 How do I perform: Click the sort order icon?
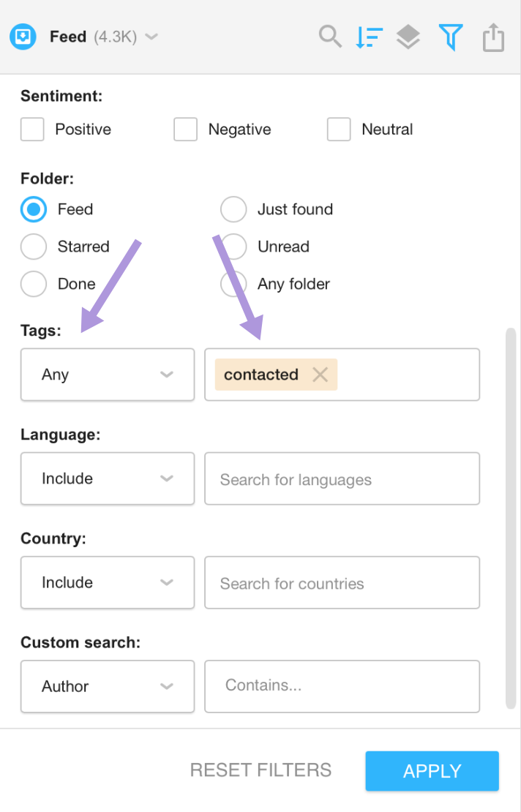coord(370,37)
